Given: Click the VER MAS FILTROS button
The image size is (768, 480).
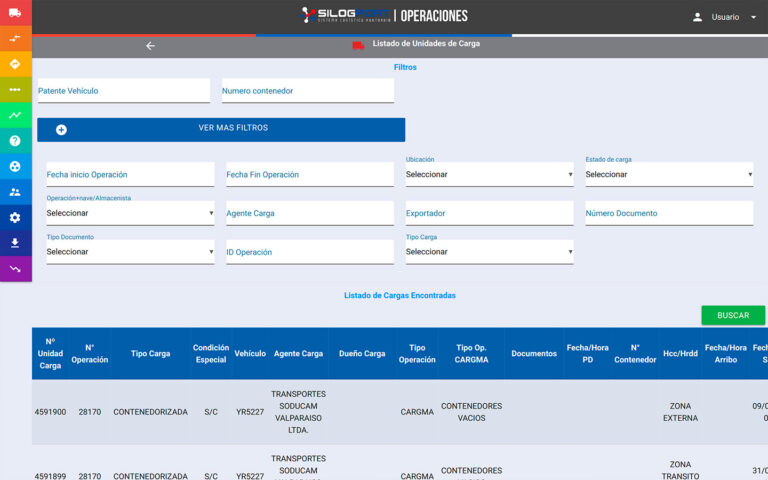Looking at the screenshot, I should [x=221, y=129].
